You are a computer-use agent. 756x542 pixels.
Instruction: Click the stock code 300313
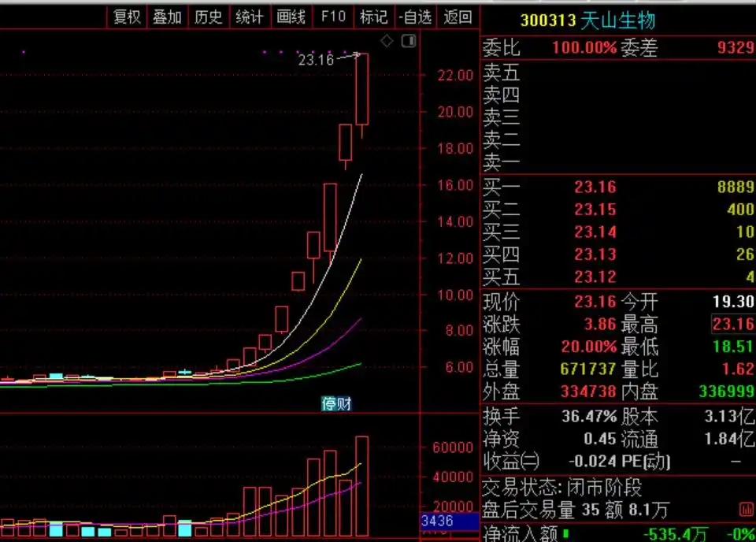(548, 20)
